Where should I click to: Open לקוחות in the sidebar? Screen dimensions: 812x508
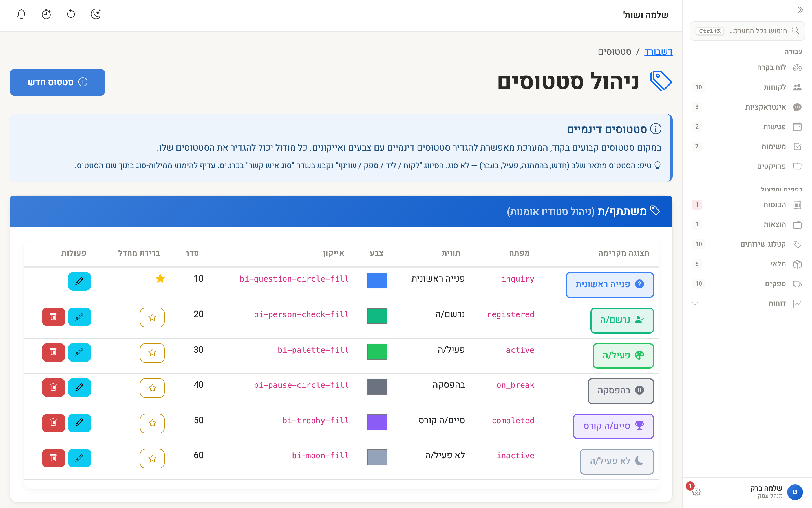(x=747, y=87)
